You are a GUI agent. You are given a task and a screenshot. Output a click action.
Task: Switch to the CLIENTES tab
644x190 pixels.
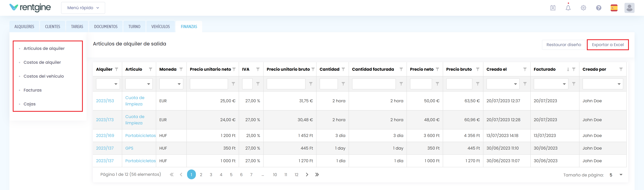52,27
